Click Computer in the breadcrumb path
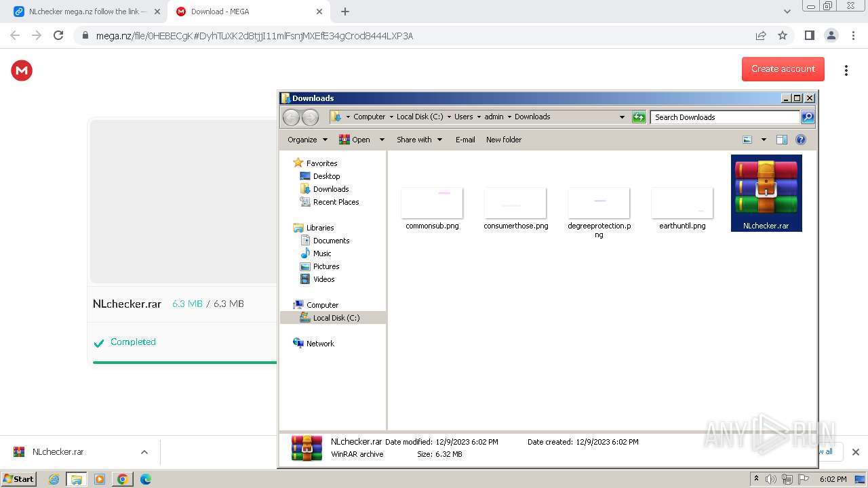Screen dimensions: 868x488 tap(369, 117)
